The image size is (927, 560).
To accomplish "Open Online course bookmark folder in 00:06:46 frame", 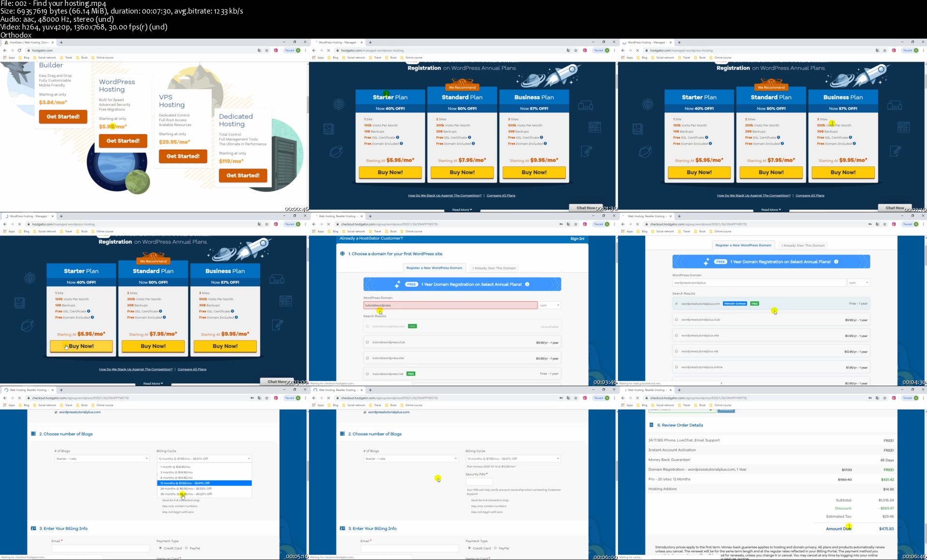I will coord(720,405).
